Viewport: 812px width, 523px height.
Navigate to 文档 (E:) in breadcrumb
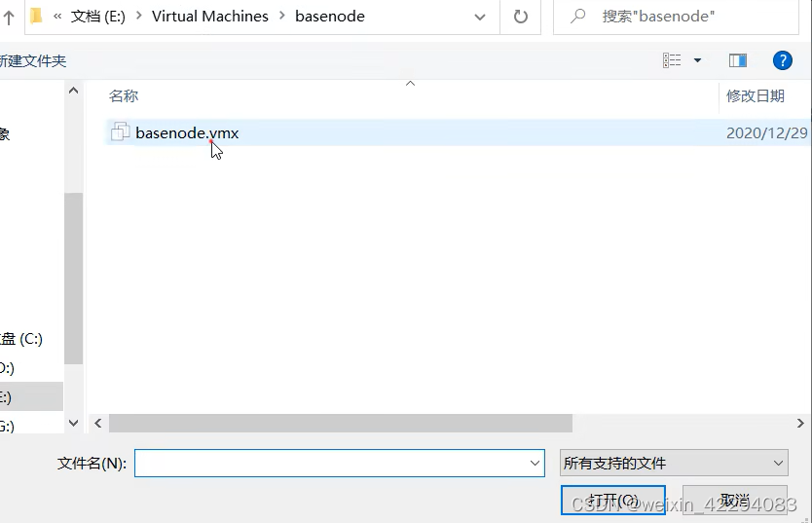pyautogui.click(x=98, y=17)
